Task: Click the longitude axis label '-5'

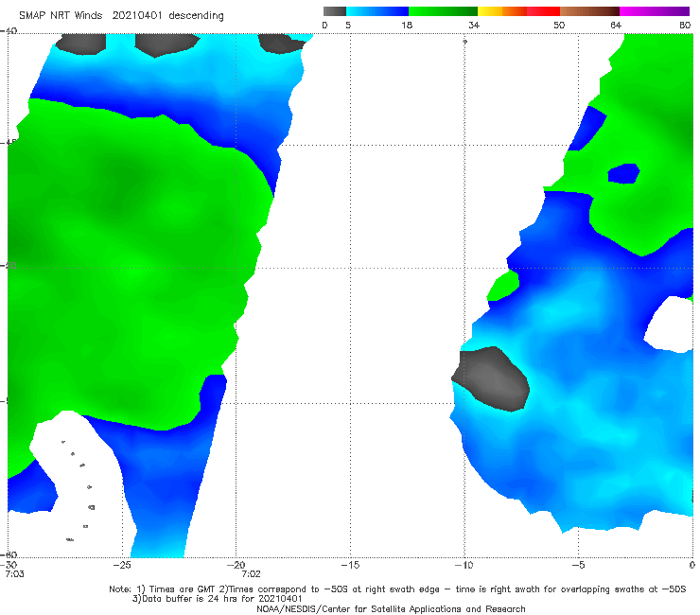Action: 578,565
